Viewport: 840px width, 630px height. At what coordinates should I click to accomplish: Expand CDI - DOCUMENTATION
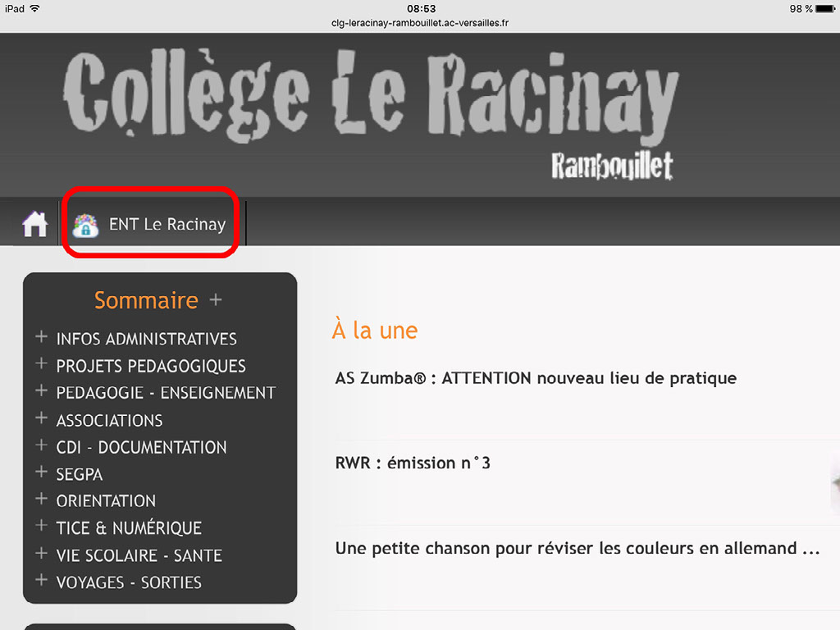pos(41,446)
